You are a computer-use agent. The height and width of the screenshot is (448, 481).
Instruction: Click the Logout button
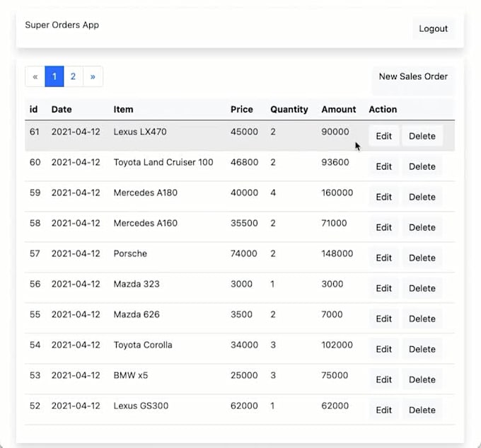pos(433,28)
